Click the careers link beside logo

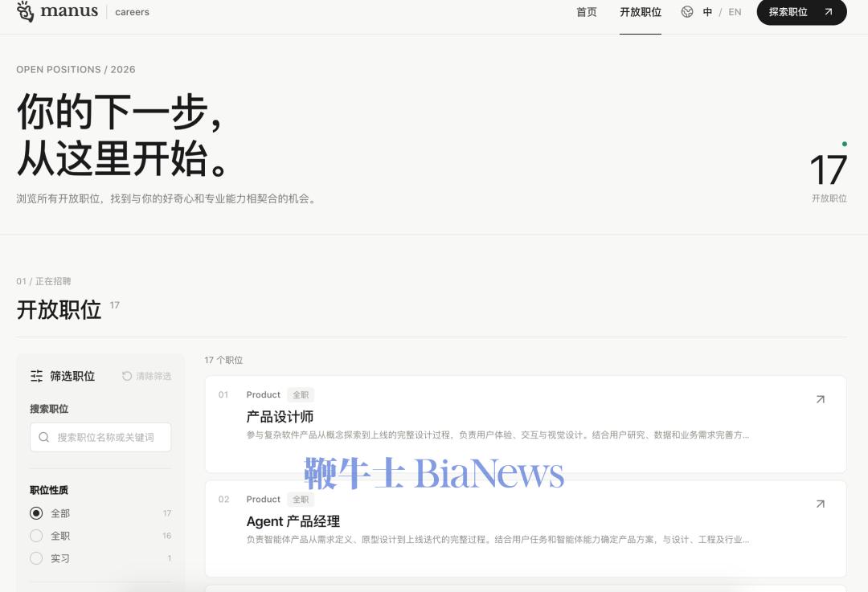point(133,12)
